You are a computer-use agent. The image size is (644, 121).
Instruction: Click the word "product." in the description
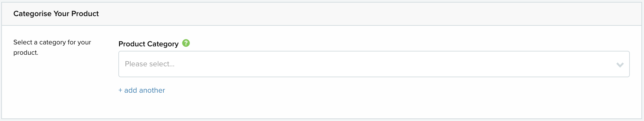26,53
